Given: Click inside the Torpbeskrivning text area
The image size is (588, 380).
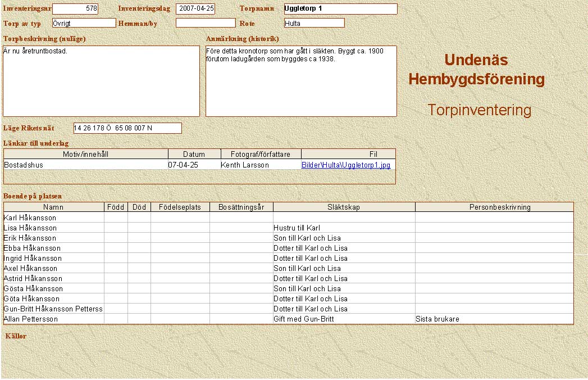Looking at the screenshot, I should [x=101, y=81].
